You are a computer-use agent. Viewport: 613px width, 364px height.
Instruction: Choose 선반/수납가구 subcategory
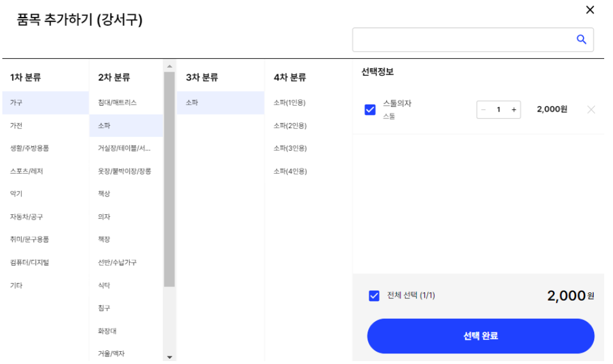coord(126,263)
